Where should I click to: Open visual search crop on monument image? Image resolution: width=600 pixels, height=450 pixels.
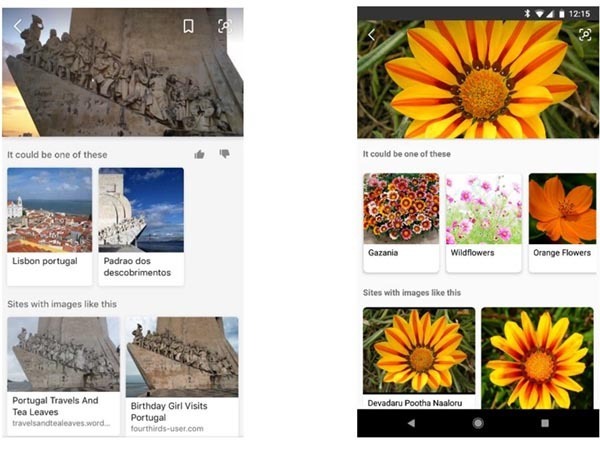225,26
